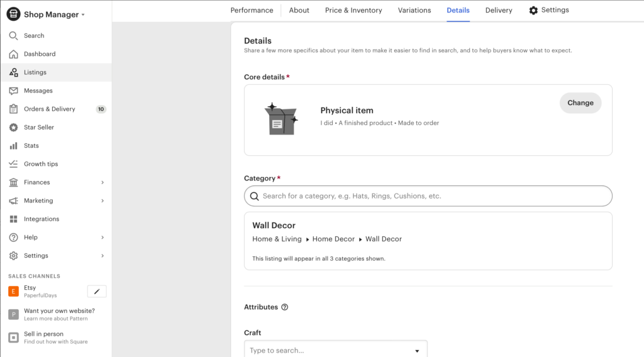Open Integrations grid icon
The width and height of the screenshot is (644, 357).
[x=14, y=219]
